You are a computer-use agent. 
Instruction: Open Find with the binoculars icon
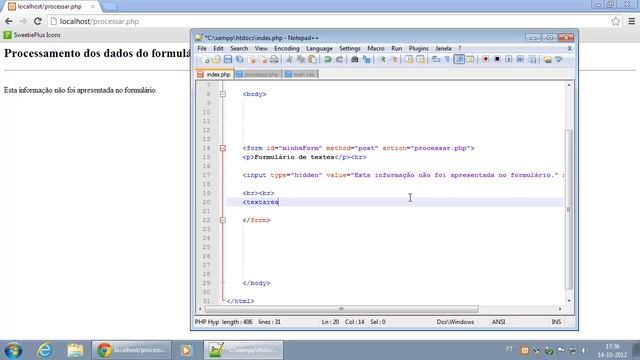point(354,60)
